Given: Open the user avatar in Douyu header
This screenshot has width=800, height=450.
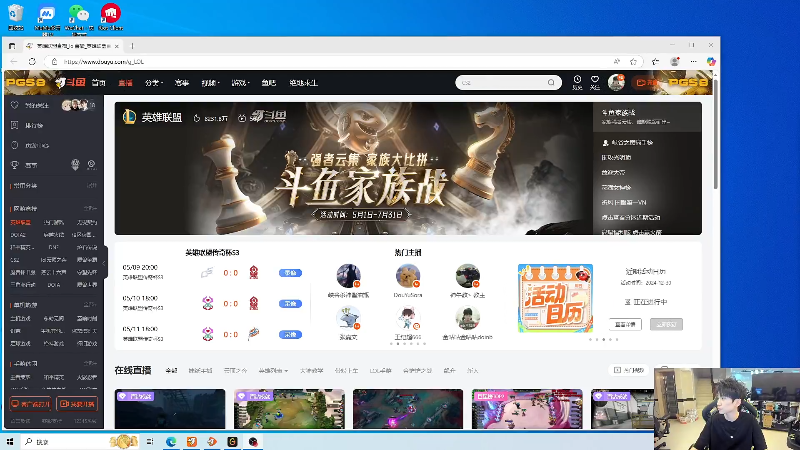Looking at the screenshot, I should [616, 83].
